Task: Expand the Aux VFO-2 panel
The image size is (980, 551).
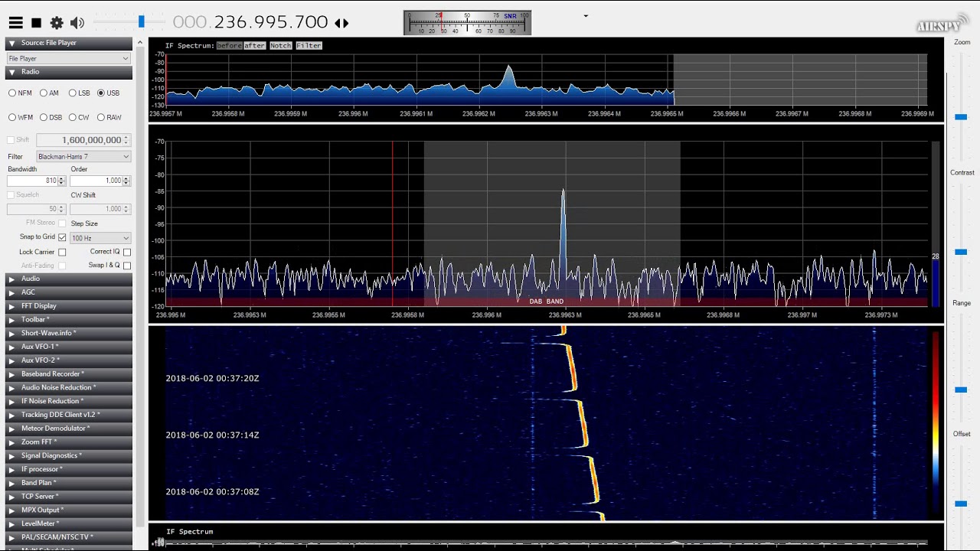Action: point(69,360)
